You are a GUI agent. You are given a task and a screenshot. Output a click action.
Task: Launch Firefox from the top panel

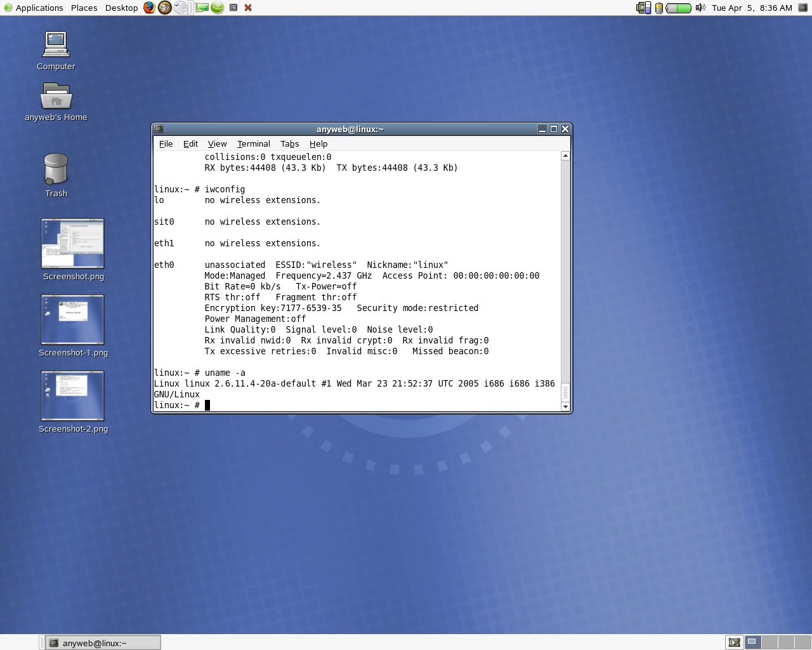coord(149,8)
